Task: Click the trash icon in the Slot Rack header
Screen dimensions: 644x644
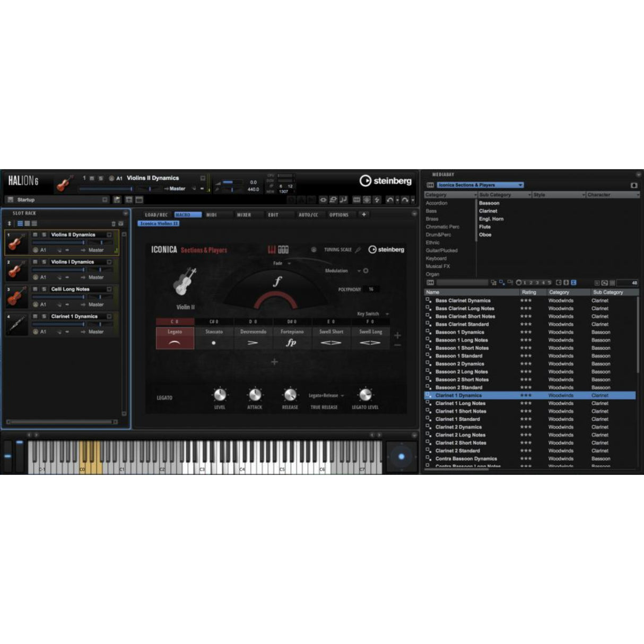Action: 114,224
